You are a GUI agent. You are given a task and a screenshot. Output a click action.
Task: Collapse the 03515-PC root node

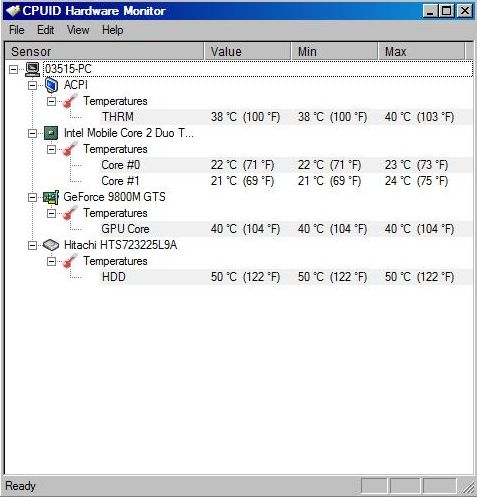coord(13,69)
